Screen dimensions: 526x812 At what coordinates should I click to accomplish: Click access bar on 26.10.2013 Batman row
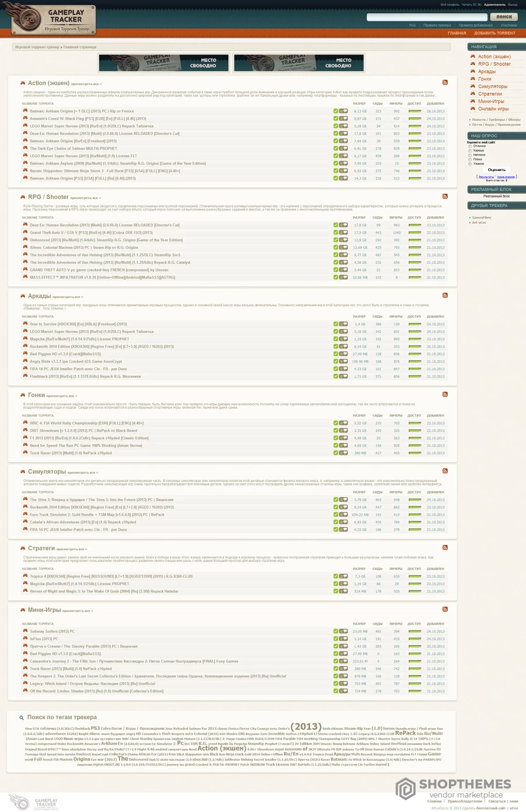pos(415,111)
